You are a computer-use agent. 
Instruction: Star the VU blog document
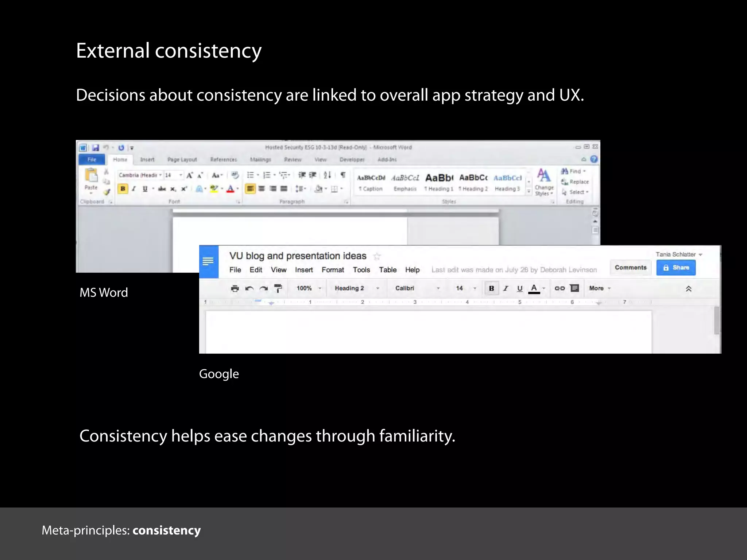tap(377, 256)
